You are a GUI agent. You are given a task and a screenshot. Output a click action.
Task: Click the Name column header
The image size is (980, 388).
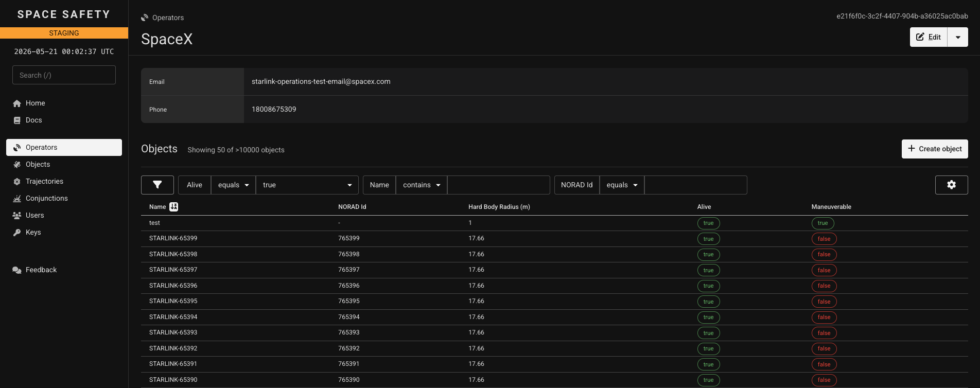click(157, 207)
